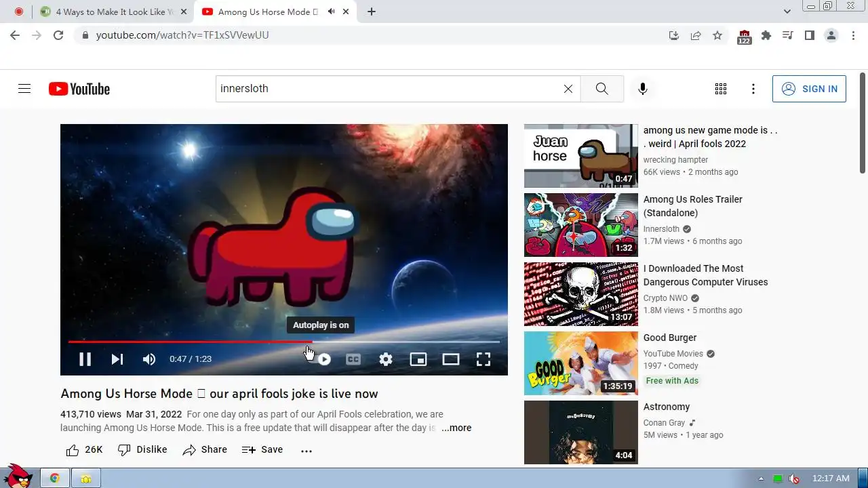Mute the video volume
The height and width of the screenshot is (488, 868).
coord(149,359)
